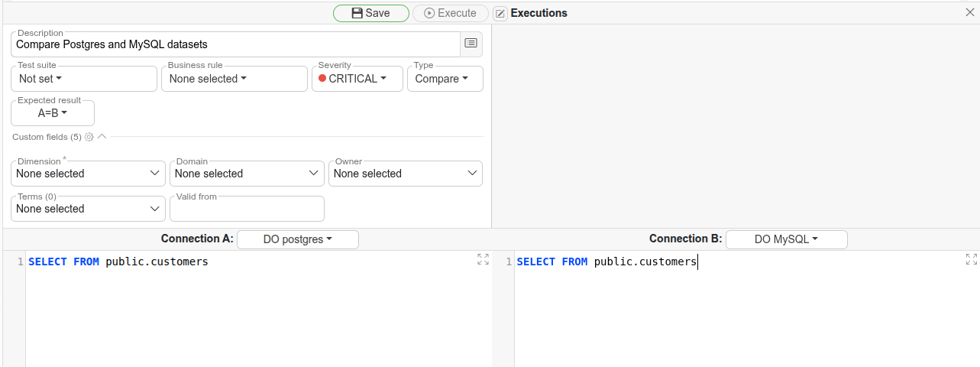
Task: Click the Valid from date field
Action: click(247, 209)
